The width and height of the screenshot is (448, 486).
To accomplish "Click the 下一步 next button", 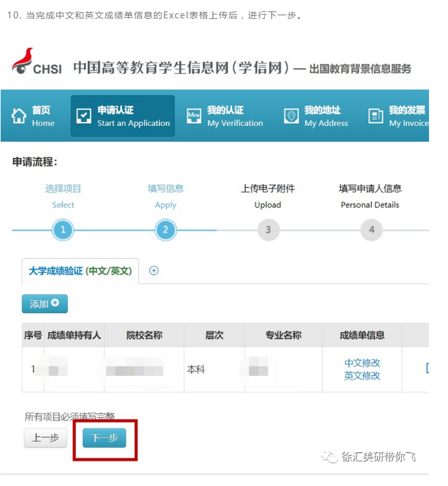I will (x=104, y=438).
